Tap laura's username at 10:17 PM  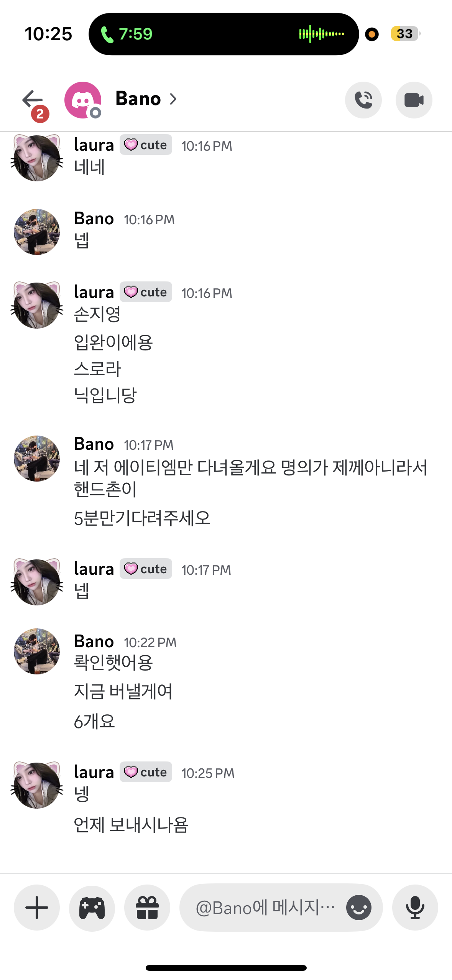click(94, 569)
